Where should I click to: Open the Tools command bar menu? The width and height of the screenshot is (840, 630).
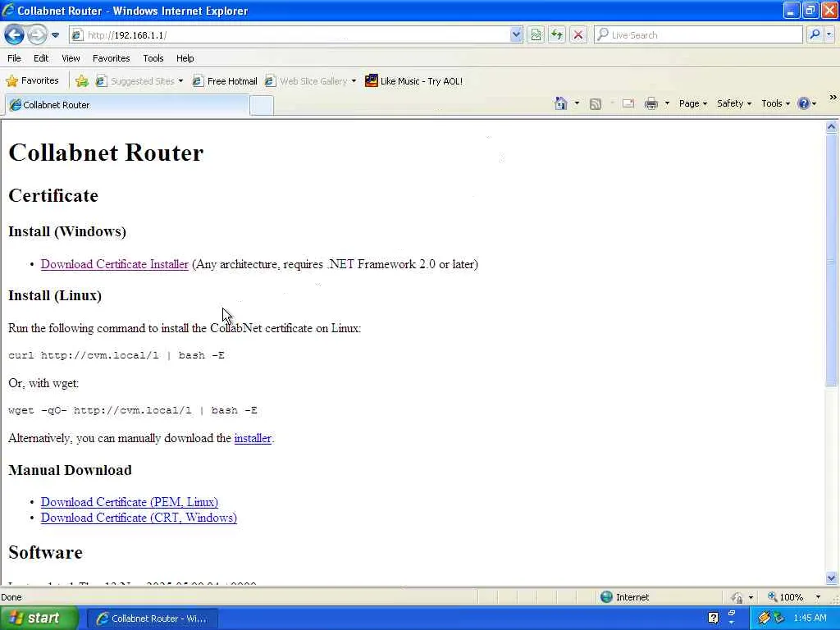[775, 103]
